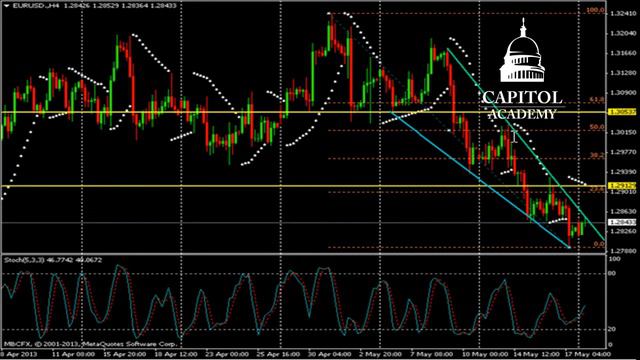
Task: Click the current price tag 1.28433
Action: coord(622,222)
